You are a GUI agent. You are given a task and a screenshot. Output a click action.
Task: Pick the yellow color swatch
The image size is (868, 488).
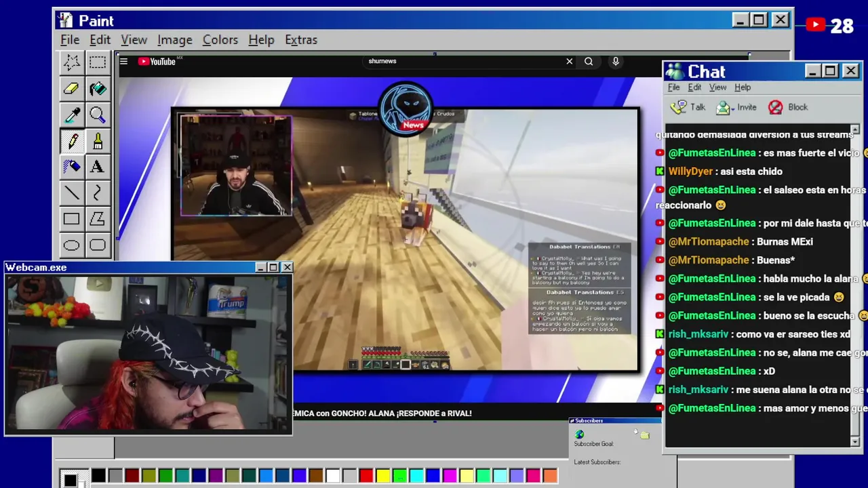382,476
